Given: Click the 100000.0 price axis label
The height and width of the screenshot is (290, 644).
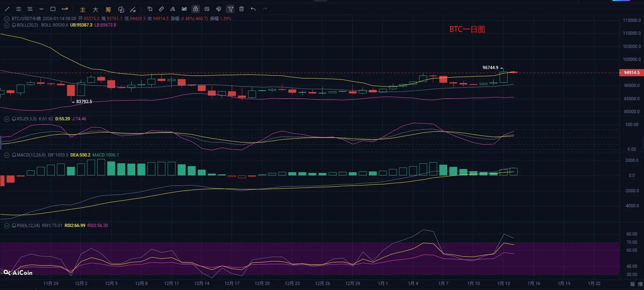Looking at the screenshot, I should 632,59.
